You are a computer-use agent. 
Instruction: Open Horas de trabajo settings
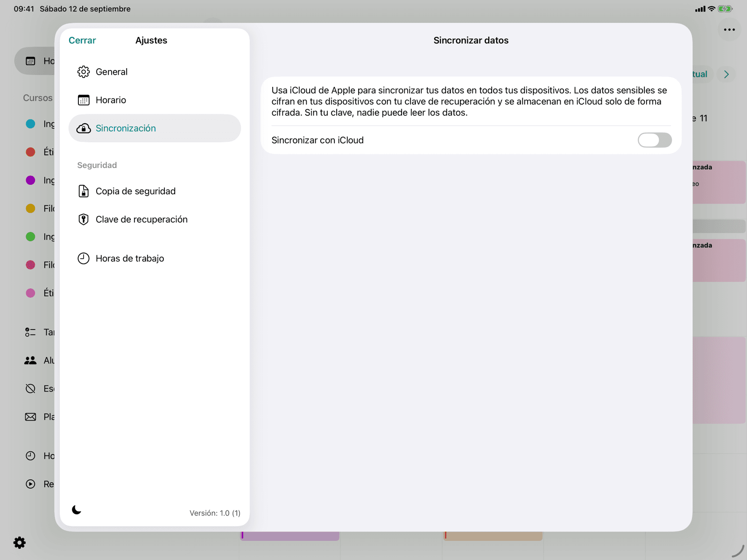pos(155,259)
